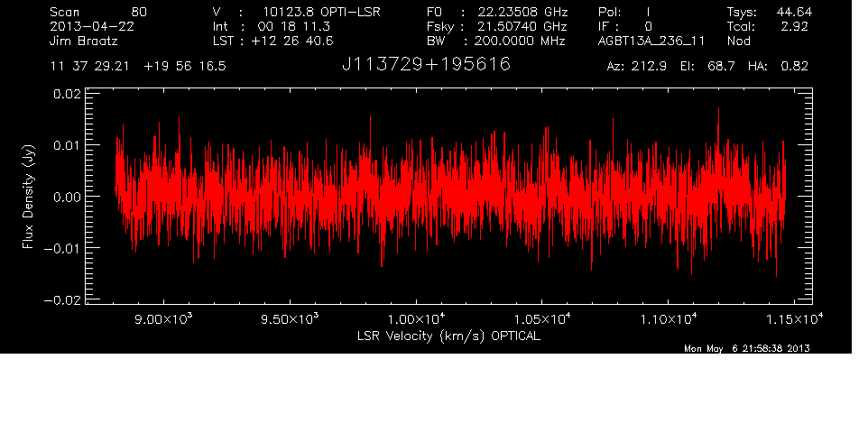This screenshot has height=442, width=868.
Task: Select the source title J113729+195616
Action: [426, 65]
